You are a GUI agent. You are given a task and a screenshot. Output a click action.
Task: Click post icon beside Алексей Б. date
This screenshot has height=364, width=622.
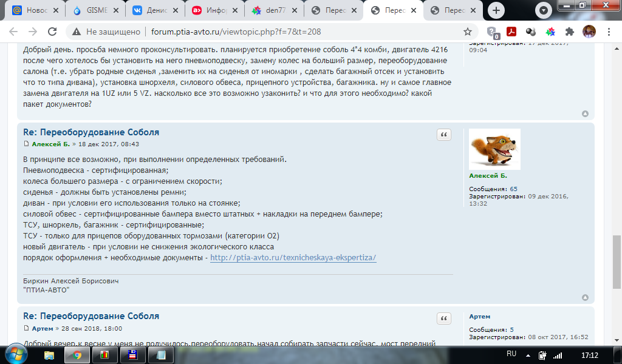coord(26,144)
